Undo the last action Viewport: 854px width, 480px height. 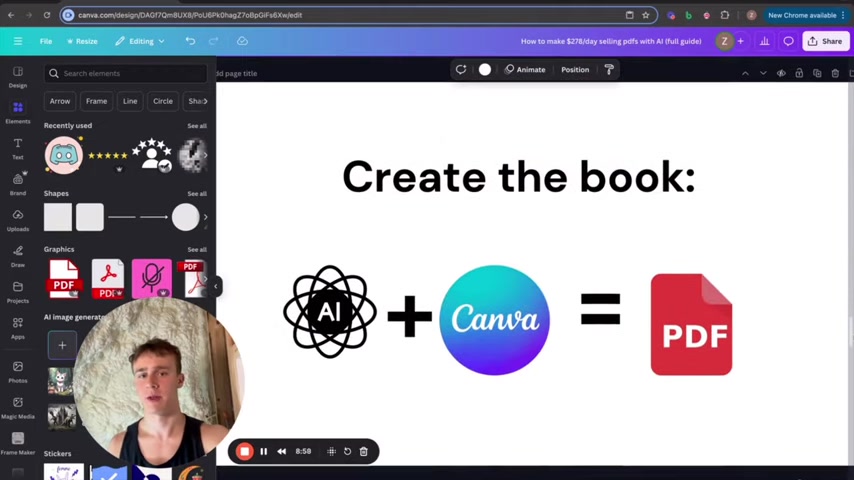tap(190, 41)
